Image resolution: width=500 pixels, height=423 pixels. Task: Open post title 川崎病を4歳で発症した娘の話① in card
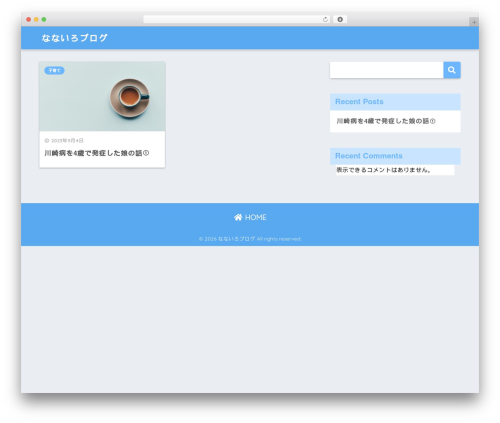click(97, 153)
